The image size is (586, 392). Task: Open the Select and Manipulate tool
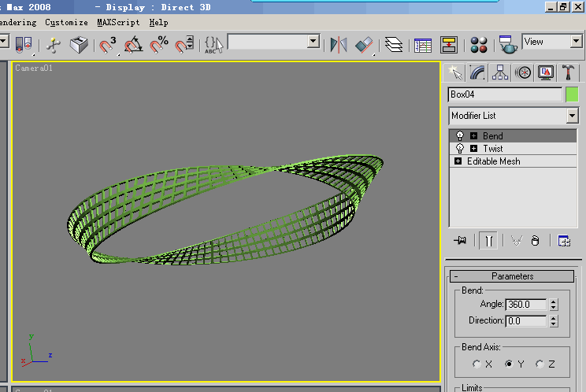tap(54, 45)
